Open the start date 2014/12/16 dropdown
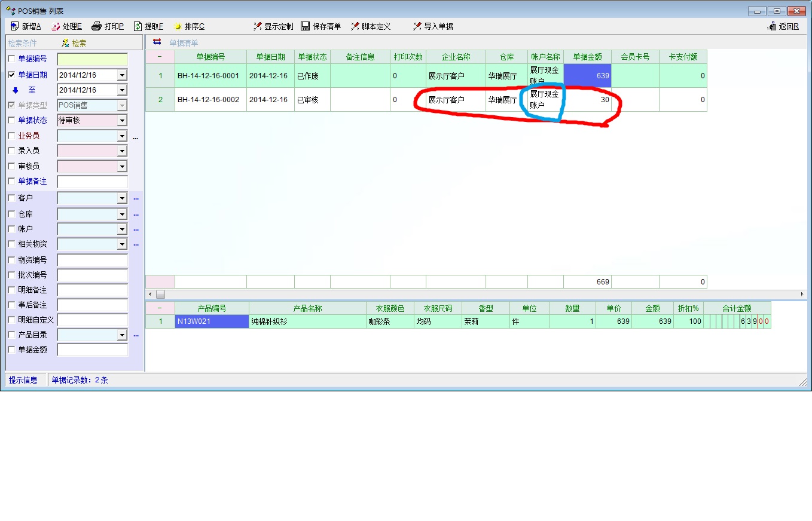The image size is (812, 521). click(122, 75)
